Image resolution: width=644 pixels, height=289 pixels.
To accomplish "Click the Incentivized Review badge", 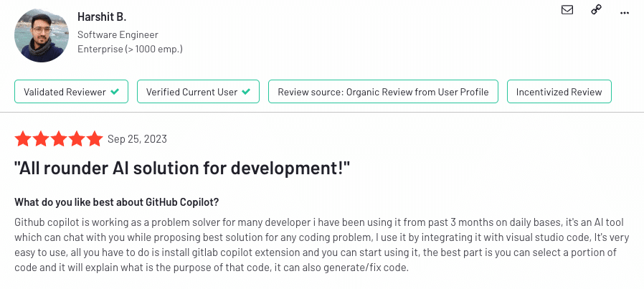I will (x=559, y=92).
